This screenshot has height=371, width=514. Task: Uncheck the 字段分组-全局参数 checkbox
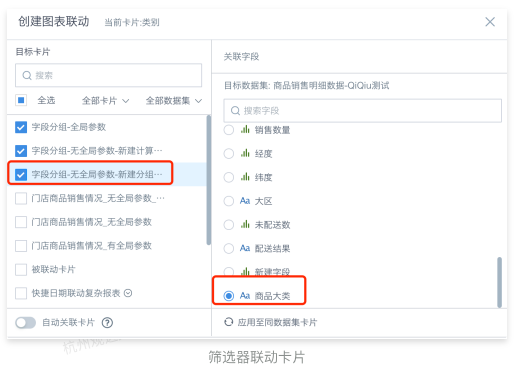coord(21,127)
